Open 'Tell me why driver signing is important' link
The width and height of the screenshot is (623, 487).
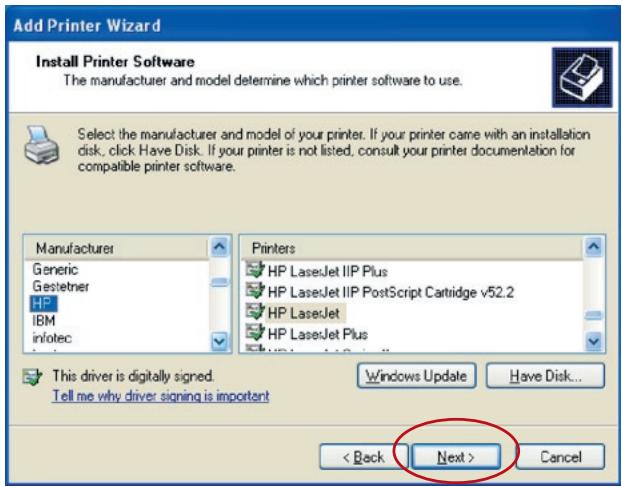point(161,396)
